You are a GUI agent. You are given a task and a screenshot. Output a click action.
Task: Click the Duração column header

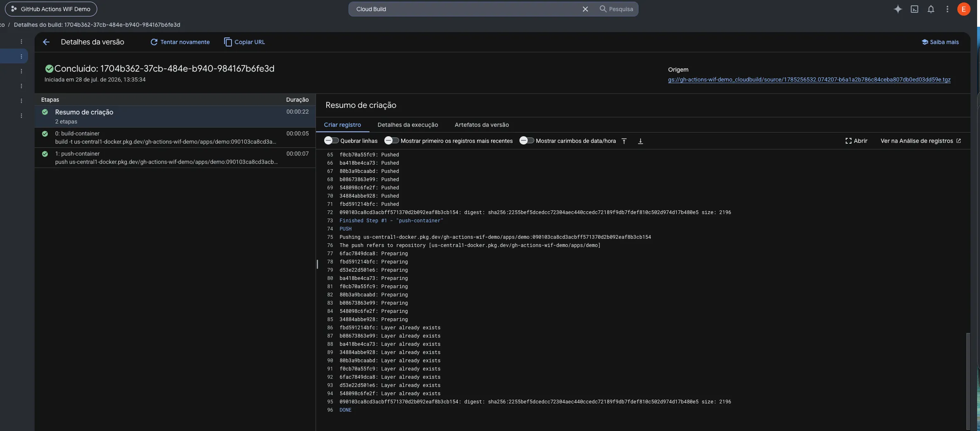297,100
